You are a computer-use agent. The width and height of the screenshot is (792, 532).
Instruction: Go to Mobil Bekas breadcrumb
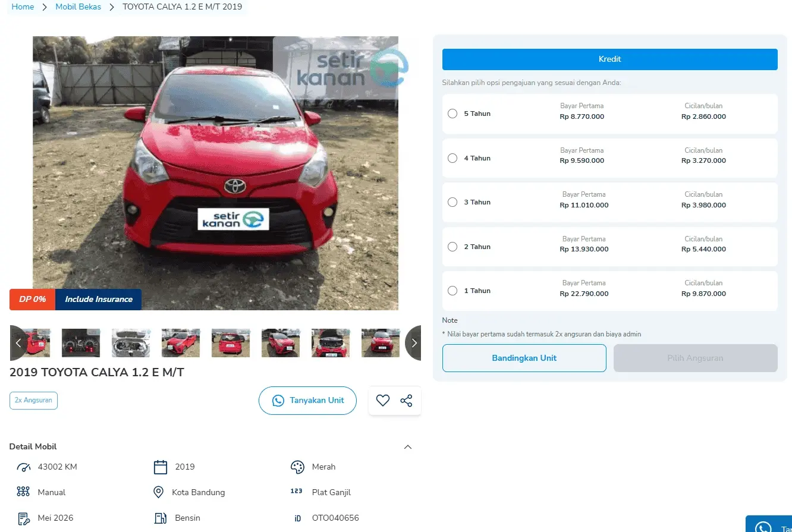(78, 7)
